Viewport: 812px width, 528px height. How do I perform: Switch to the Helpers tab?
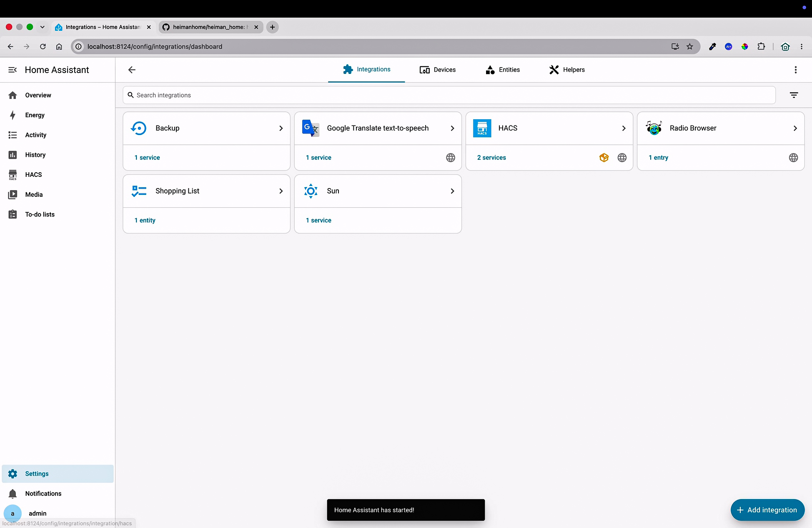point(567,70)
